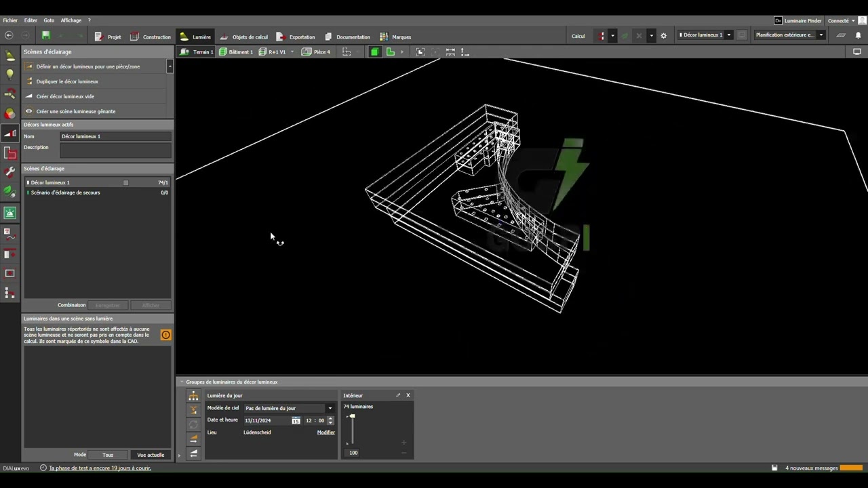The image size is (868, 488).
Task: Select the active light scenes sidebar tool
Action: pyautogui.click(x=9, y=134)
